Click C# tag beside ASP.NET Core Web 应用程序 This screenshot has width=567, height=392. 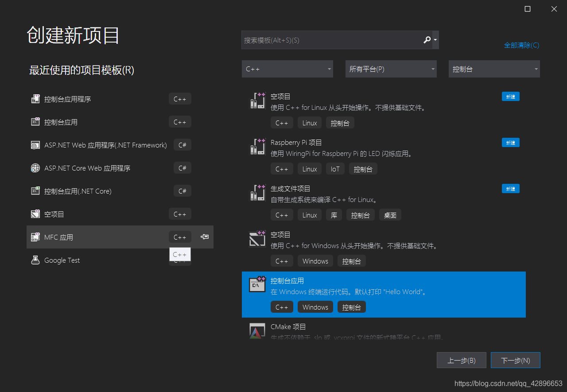[182, 168]
